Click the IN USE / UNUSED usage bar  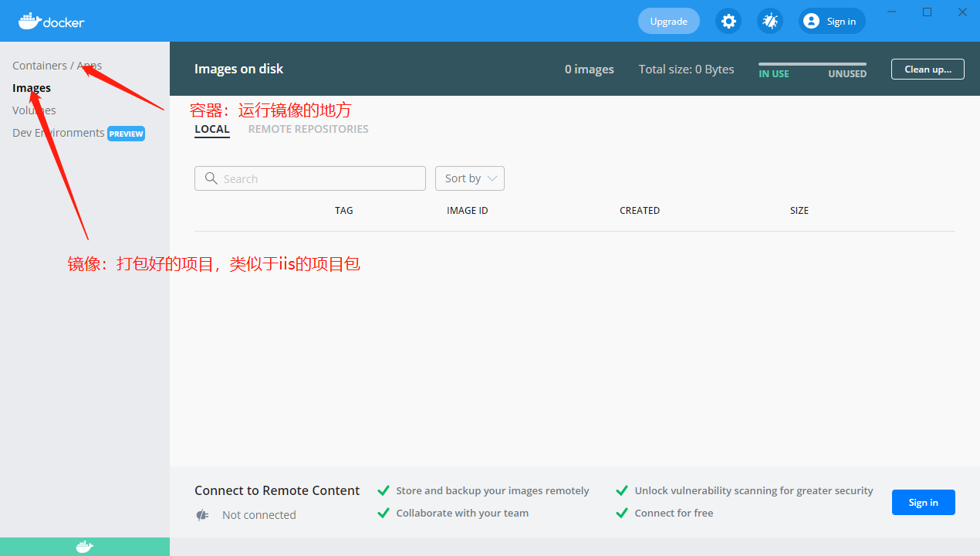[813, 64]
